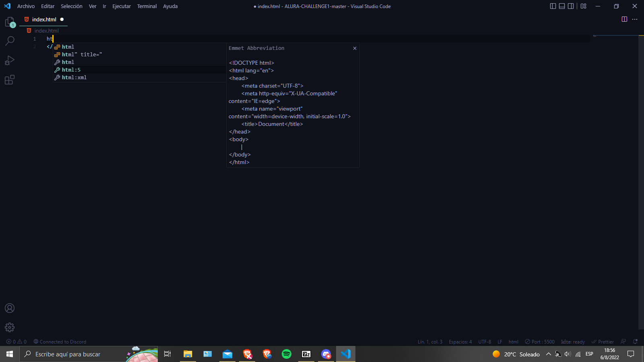
Task: Change encoding via UTF-8 status
Action: (x=485, y=342)
